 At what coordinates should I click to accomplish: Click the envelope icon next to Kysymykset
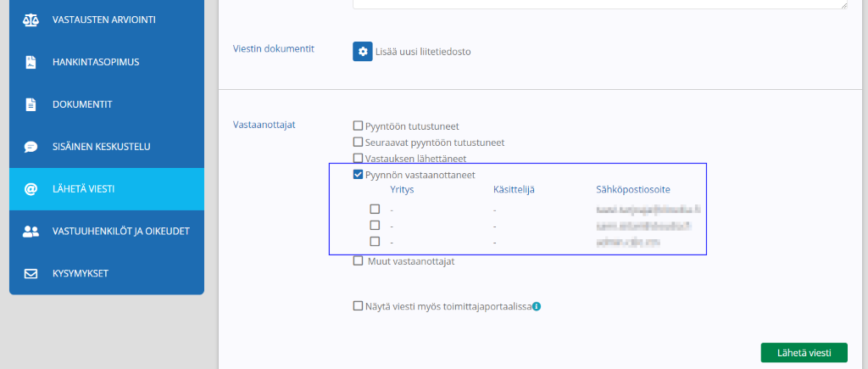[31, 274]
